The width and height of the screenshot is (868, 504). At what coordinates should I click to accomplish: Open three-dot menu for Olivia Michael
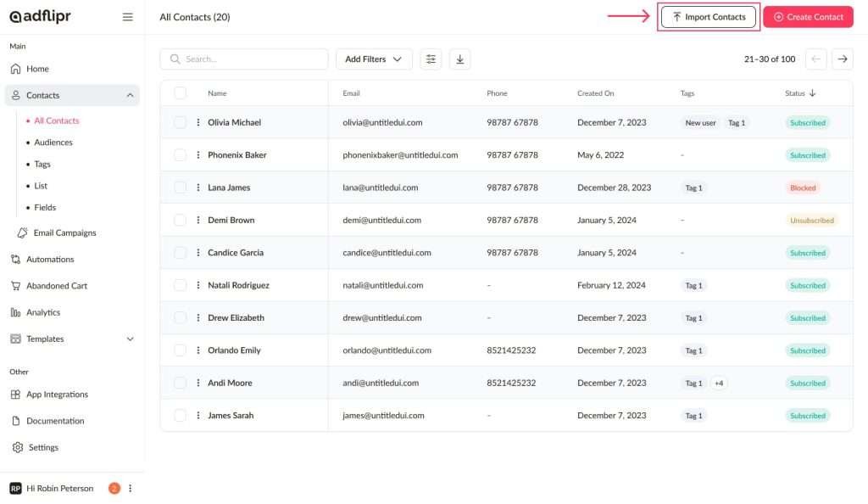click(198, 123)
